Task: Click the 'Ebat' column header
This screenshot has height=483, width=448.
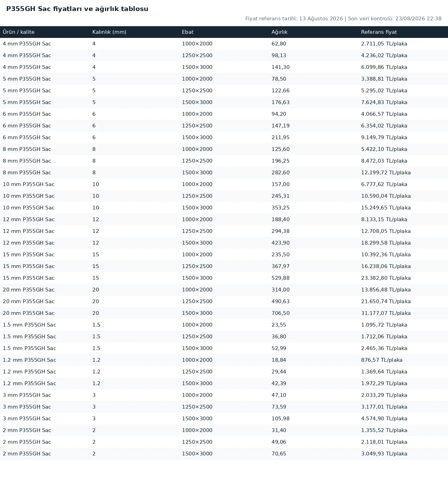Action: tap(188, 32)
